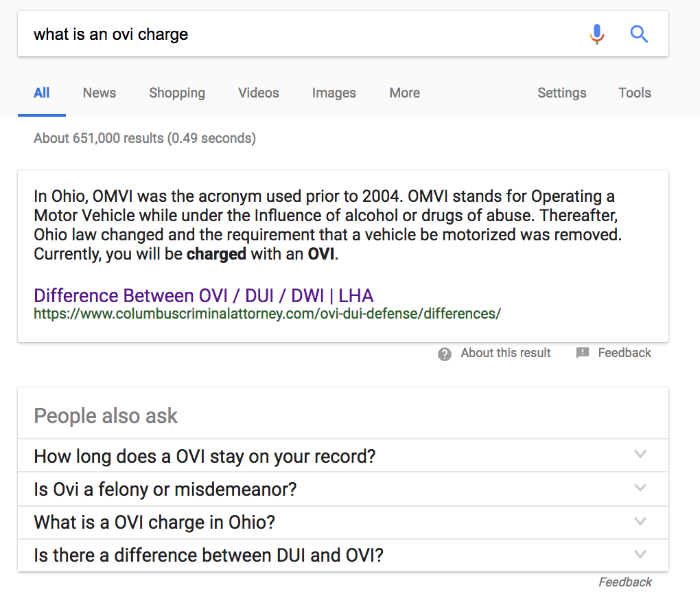Click the blue magnifier search icon

639,34
